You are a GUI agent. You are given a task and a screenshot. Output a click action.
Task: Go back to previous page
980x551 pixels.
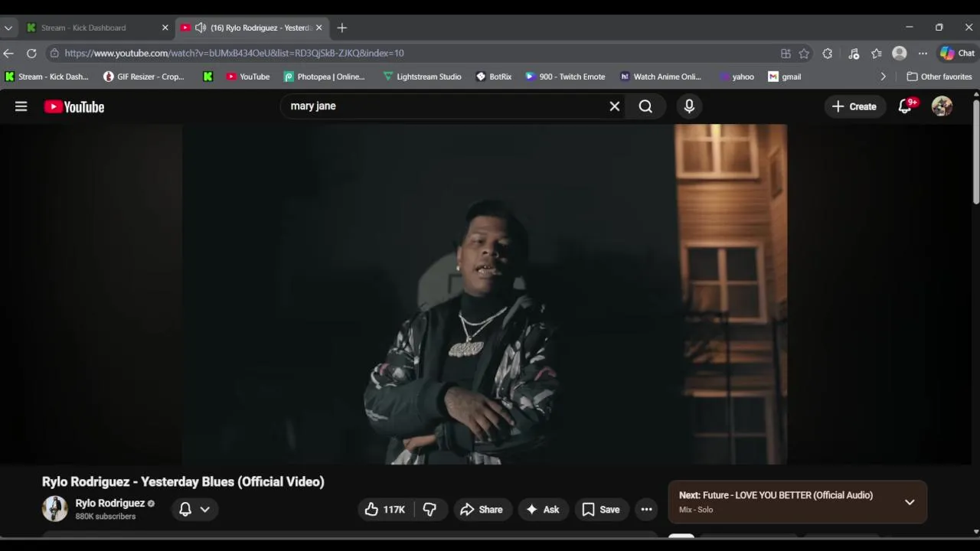coord(8,54)
